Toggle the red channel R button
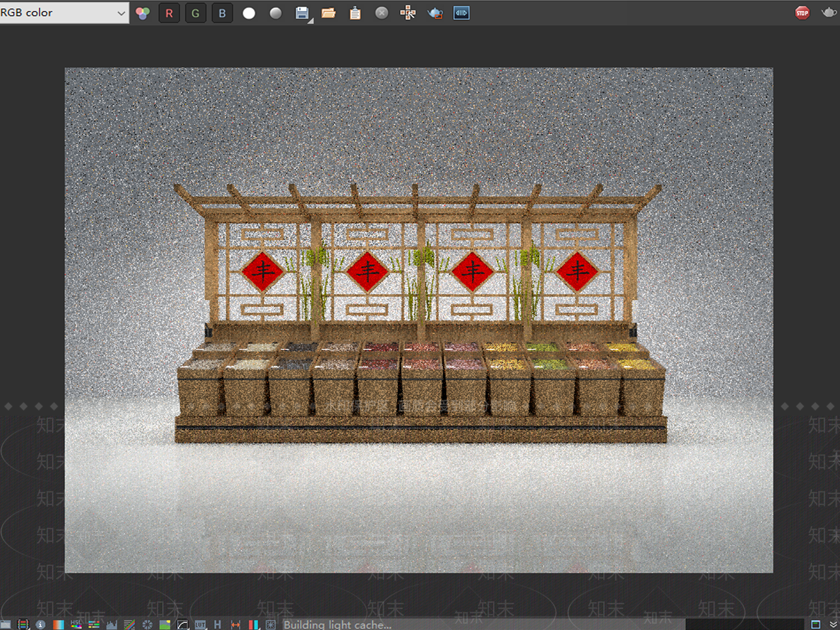Viewport: 840px width, 630px height. pos(169,13)
